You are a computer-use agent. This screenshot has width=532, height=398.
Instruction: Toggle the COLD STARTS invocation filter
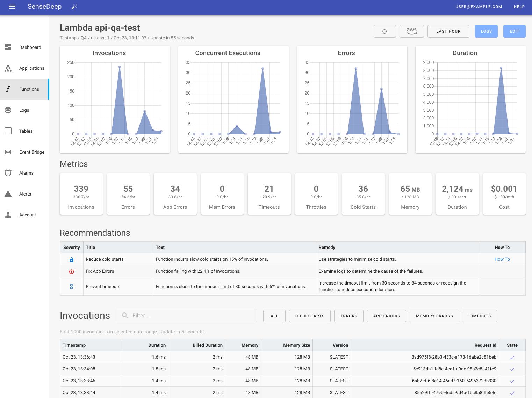coord(310,316)
